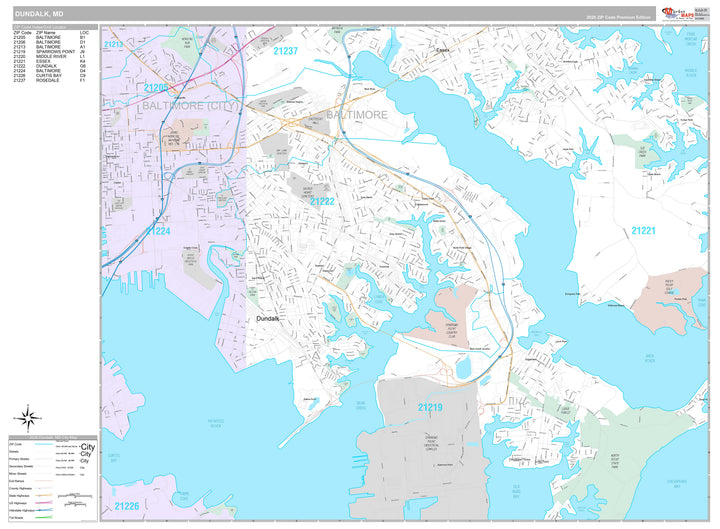
Task: Click the orange State Highways legend line
Action: (x=44, y=495)
